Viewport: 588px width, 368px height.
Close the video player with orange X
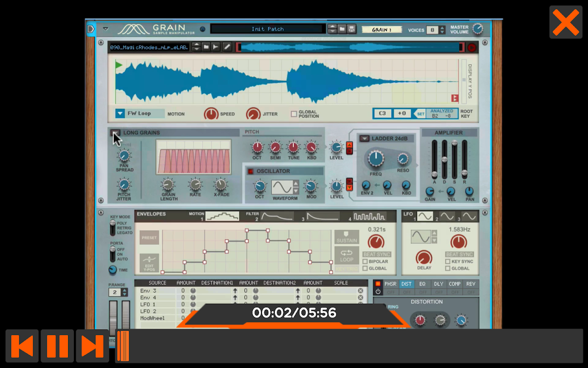tap(565, 22)
